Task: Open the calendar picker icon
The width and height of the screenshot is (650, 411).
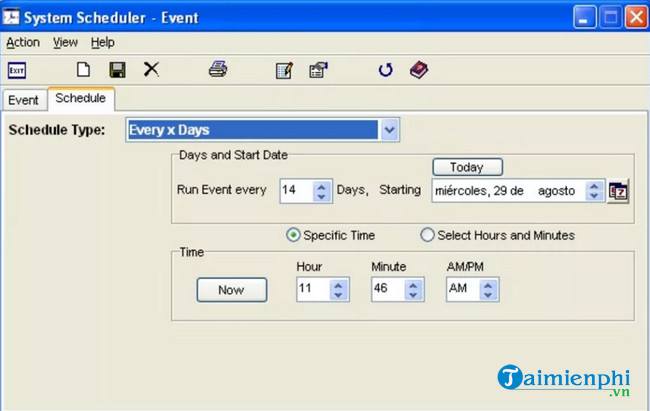Action: pos(618,191)
